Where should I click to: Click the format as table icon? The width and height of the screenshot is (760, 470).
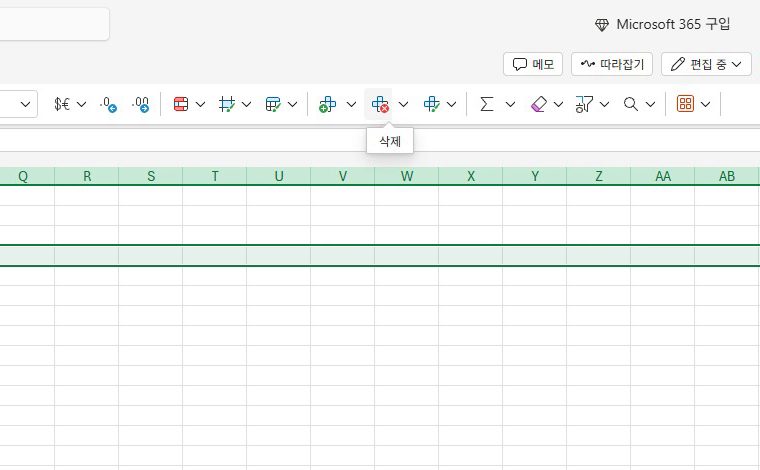point(273,104)
